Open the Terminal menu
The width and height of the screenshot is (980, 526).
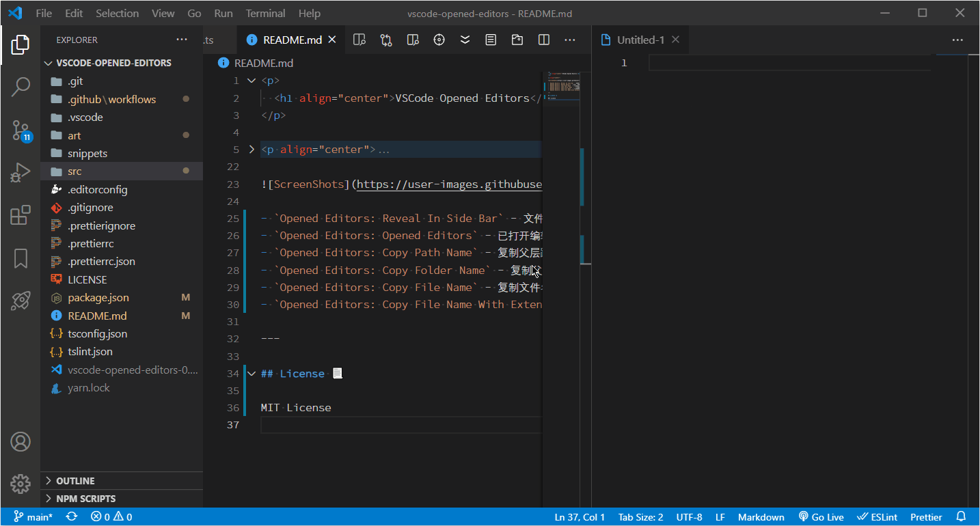266,13
